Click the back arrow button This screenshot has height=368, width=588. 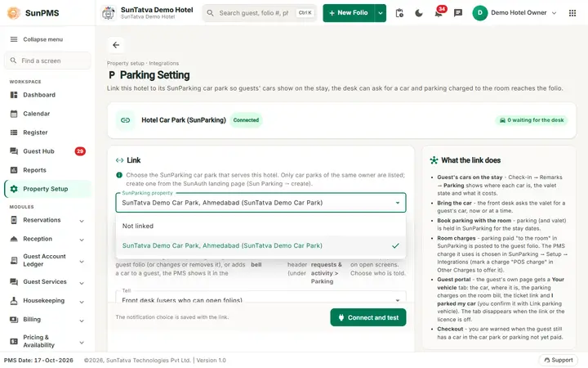116,45
